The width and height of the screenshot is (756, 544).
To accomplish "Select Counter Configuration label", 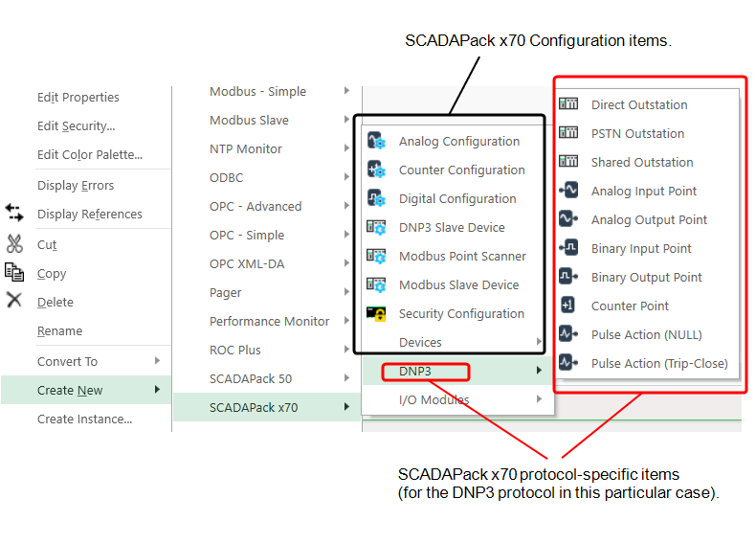I will click(x=462, y=170).
